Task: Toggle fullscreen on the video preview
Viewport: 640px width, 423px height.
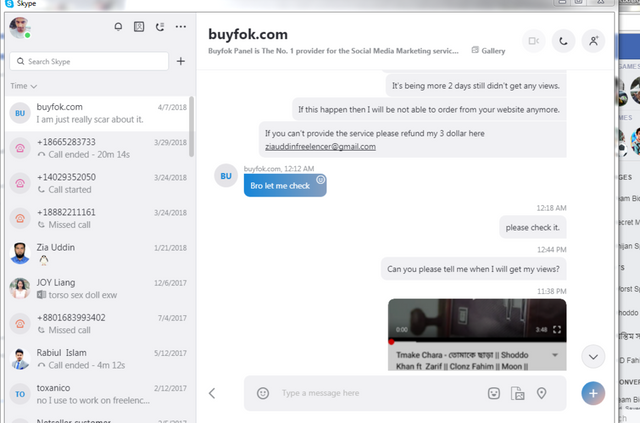Action: pyautogui.click(x=557, y=329)
